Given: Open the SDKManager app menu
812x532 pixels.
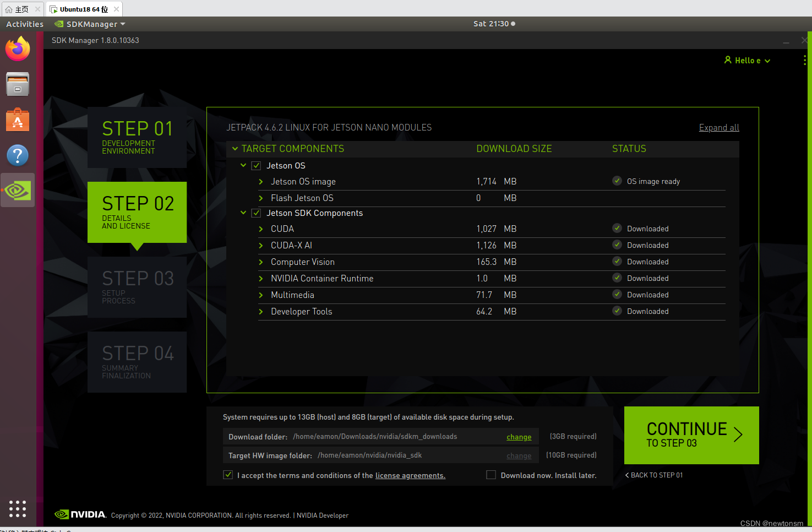Looking at the screenshot, I should click(x=90, y=24).
